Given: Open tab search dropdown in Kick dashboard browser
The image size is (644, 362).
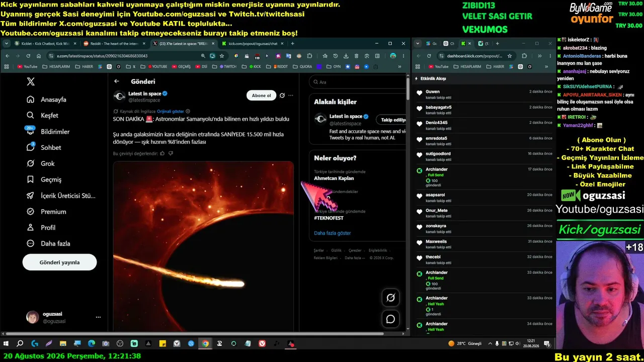Looking at the screenshot, I should 418,44.
